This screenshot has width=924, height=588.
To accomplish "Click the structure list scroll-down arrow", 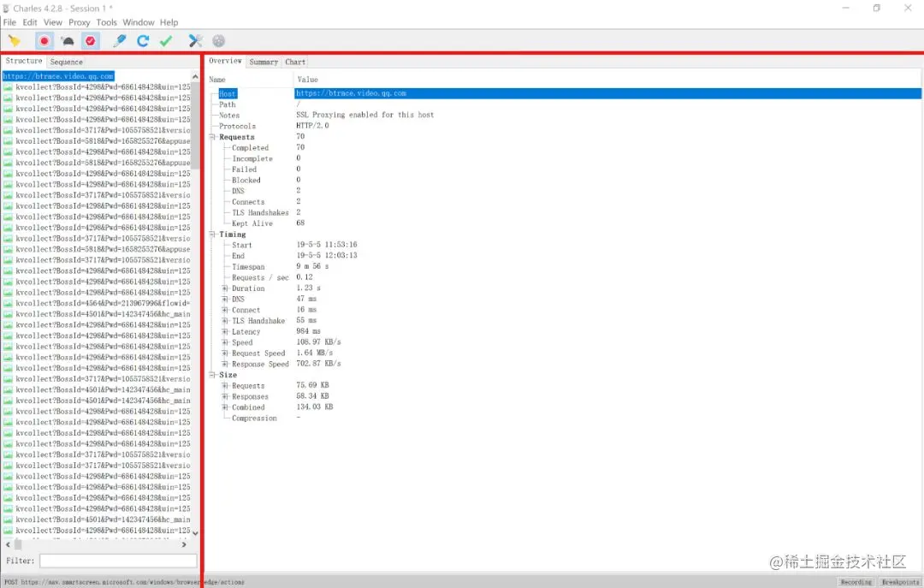I will click(195, 532).
